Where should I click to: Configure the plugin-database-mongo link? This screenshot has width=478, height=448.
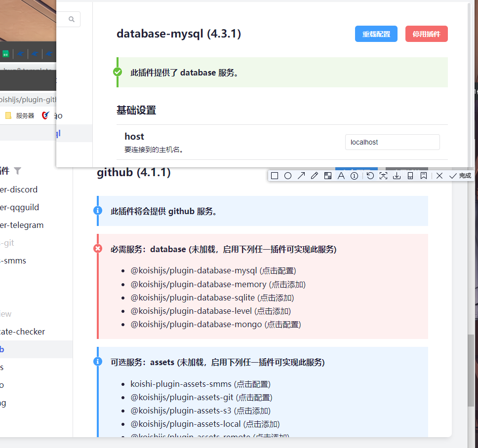(x=216, y=325)
